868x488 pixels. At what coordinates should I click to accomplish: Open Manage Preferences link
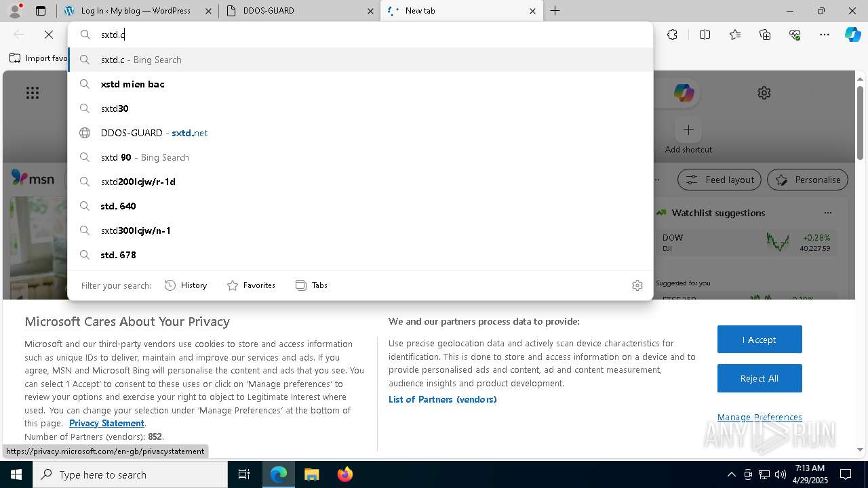coord(759,417)
